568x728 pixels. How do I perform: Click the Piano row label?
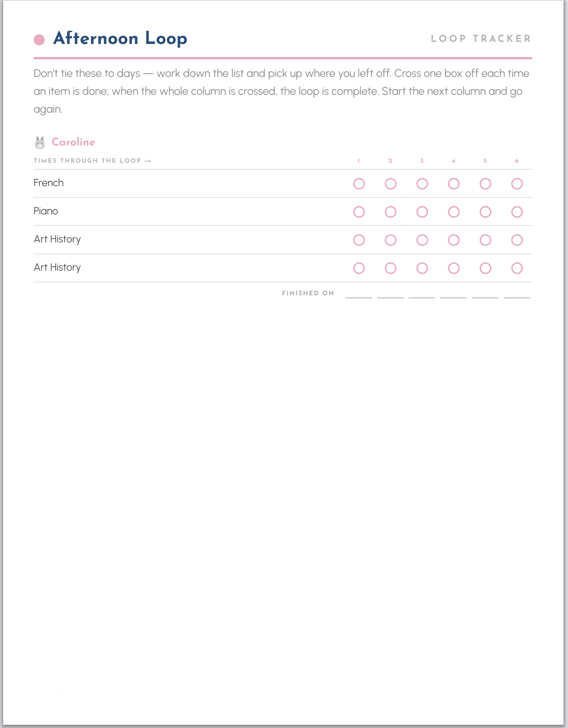point(46,211)
